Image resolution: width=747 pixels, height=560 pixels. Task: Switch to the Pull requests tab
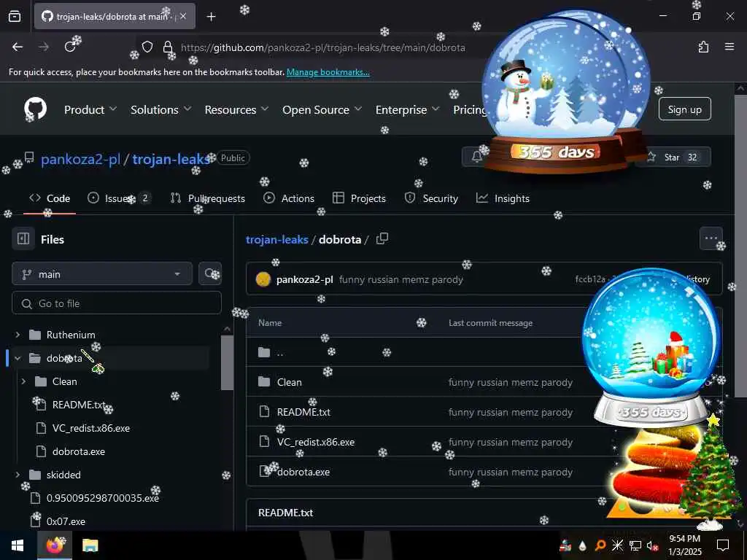pyautogui.click(x=207, y=198)
